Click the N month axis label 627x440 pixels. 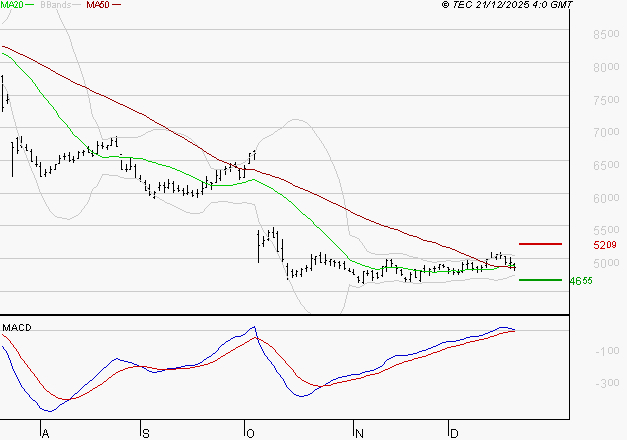pos(359,434)
